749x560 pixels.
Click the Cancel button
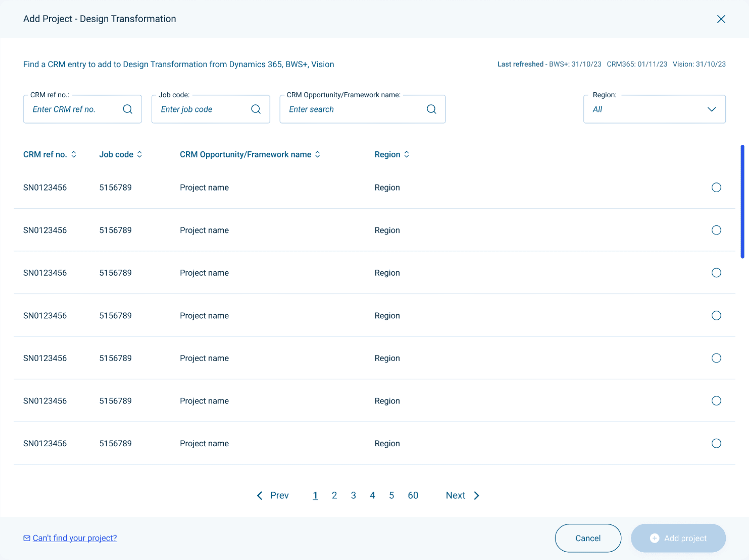click(x=588, y=538)
